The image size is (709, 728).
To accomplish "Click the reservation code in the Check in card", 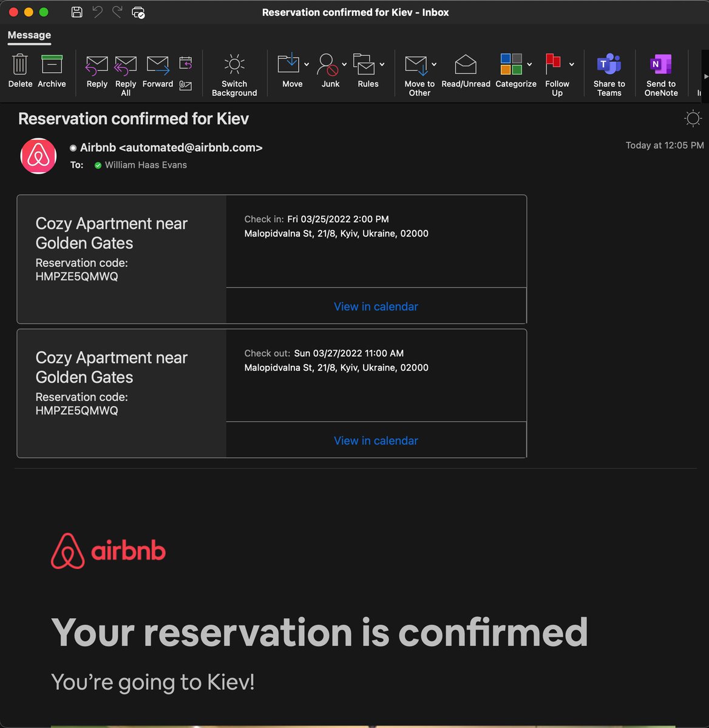I will [77, 277].
